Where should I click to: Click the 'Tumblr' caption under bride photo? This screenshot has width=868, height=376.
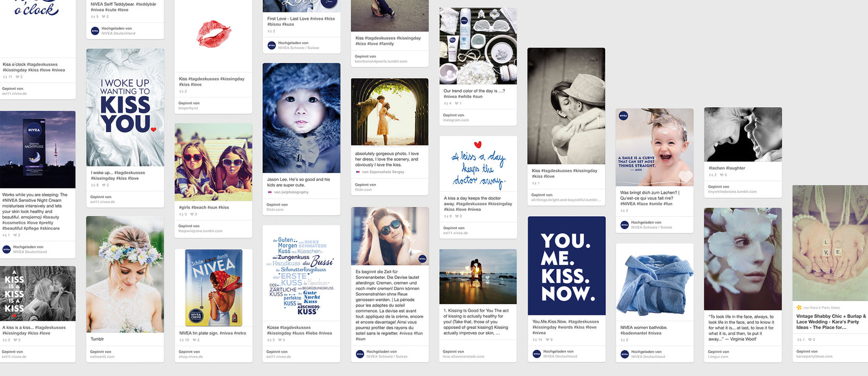click(x=97, y=339)
